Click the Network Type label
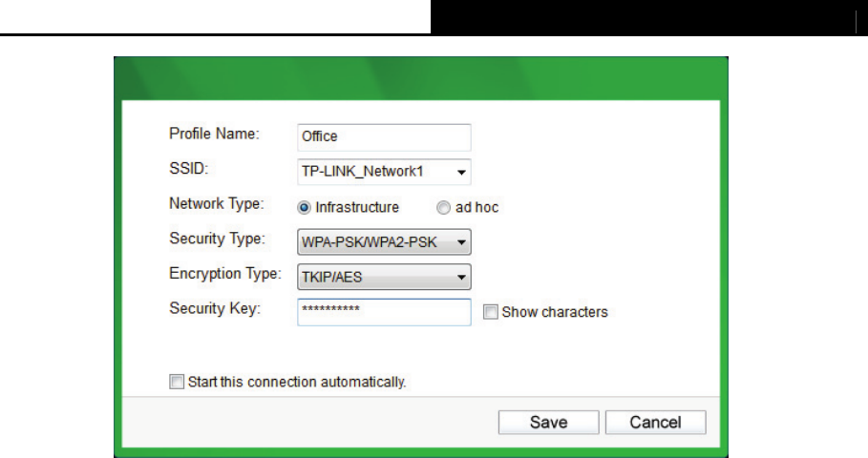868x458 pixels. [x=217, y=204]
